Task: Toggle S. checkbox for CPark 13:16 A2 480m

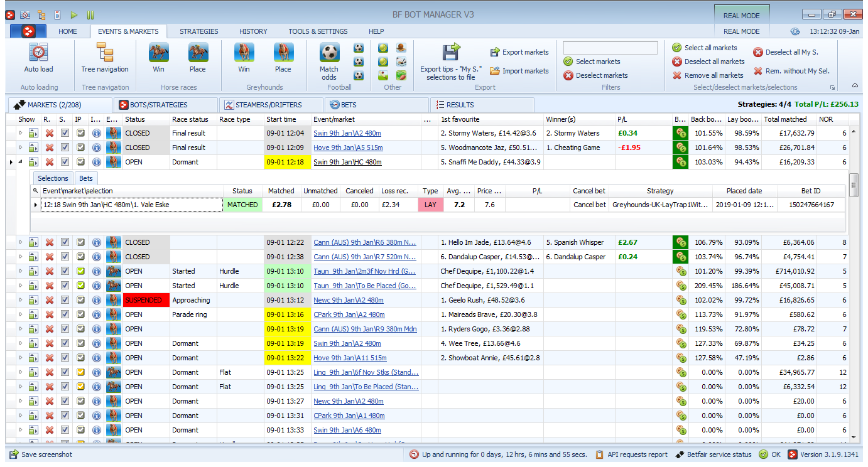Action: tap(65, 314)
